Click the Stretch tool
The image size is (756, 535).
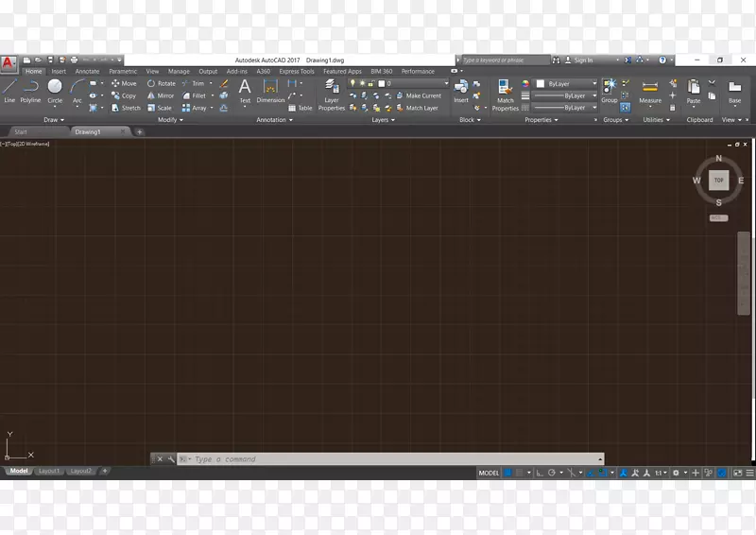[126, 108]
